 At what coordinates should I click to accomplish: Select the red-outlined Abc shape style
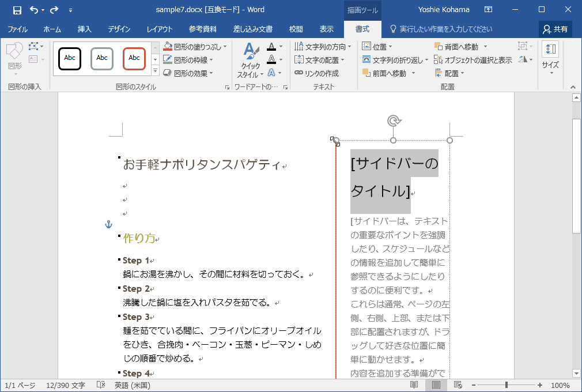(x=134, y=58)
